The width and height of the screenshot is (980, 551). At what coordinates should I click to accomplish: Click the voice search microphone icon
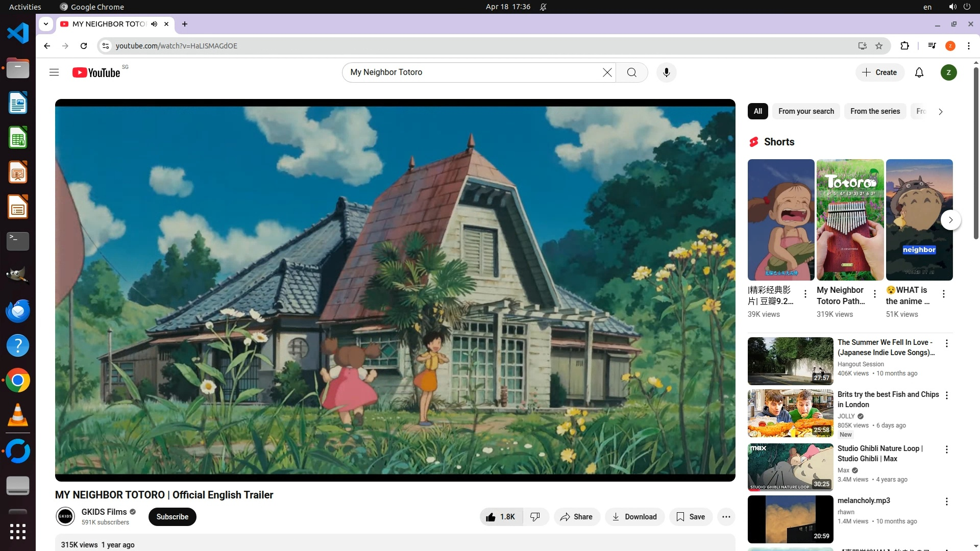(666, 72)
